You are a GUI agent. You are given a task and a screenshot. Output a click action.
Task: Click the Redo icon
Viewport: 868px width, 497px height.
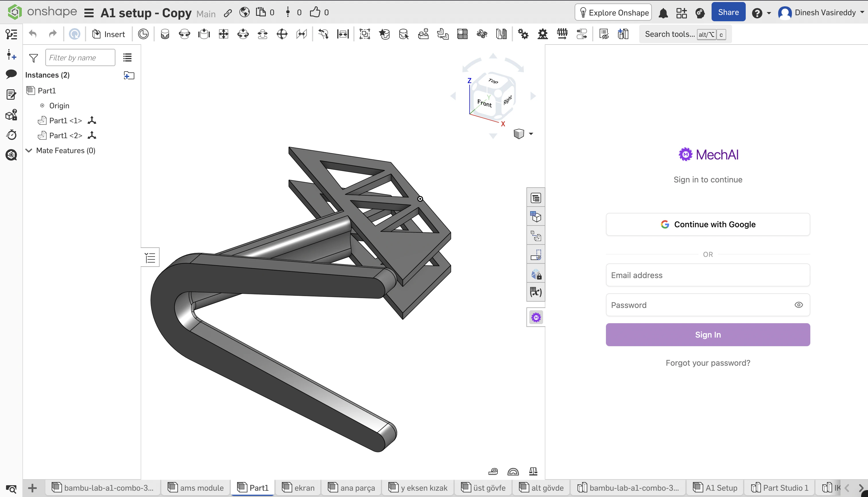click(53, 33)
